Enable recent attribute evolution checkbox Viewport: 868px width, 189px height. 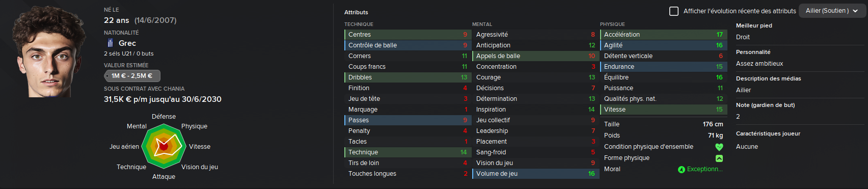[674, 11]
